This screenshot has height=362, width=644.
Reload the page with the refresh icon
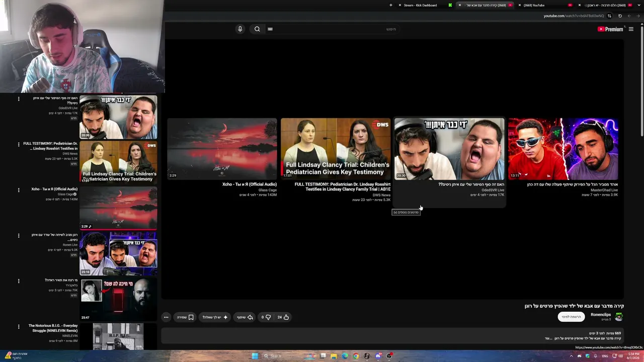point(620,16)
